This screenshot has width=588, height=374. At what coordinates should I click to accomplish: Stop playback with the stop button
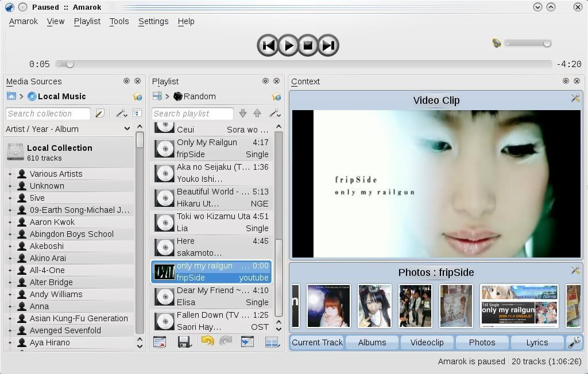308,45
